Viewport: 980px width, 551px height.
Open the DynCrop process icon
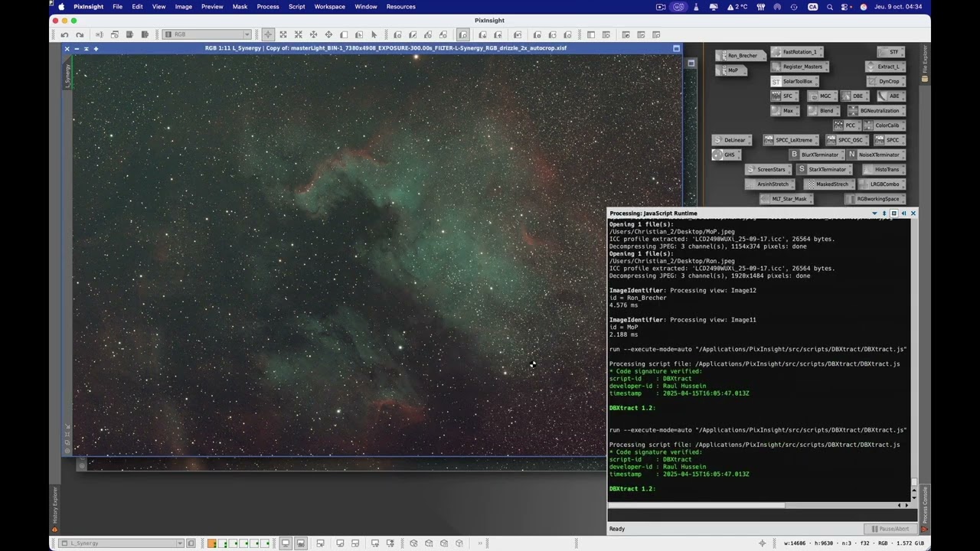click(x=886, y=81)
